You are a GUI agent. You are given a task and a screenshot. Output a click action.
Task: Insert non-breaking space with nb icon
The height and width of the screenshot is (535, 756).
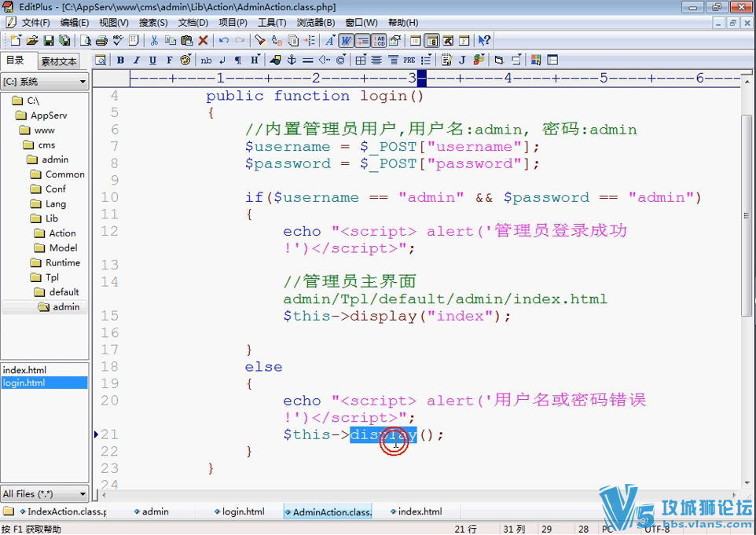[x=206, y=60]
